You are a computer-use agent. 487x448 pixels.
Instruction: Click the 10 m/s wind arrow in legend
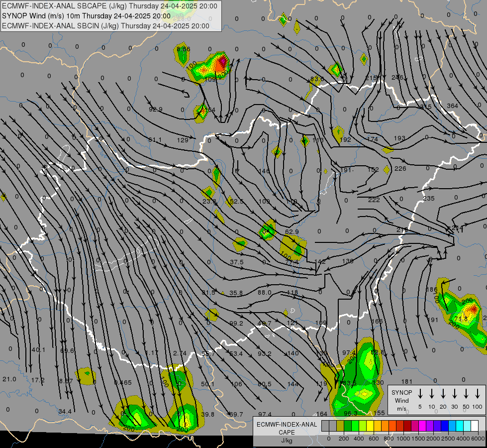431,394
